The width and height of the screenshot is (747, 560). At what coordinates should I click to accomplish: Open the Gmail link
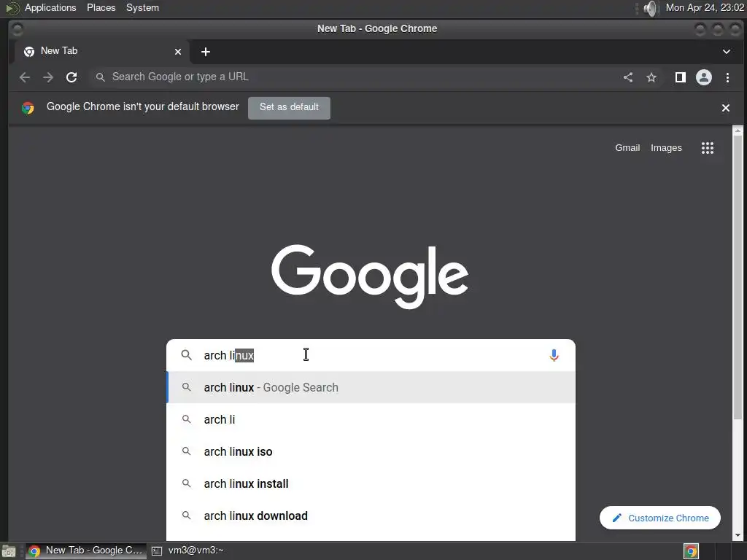(x=627, y=148)
